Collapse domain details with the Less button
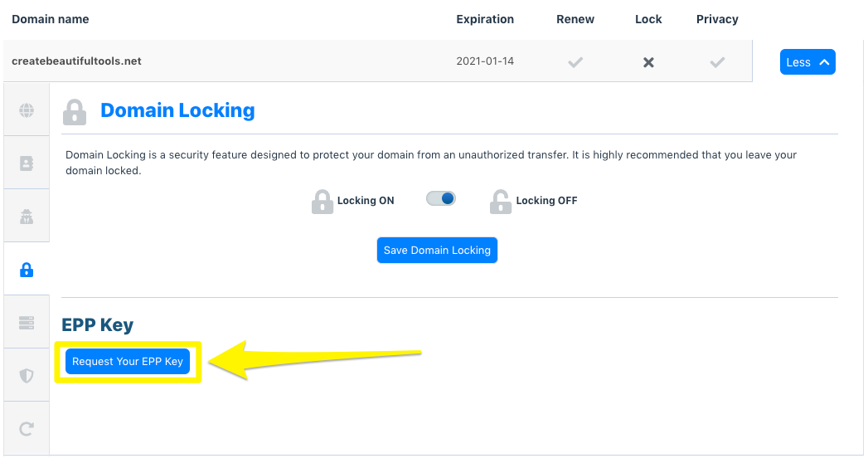Screen dimensions: 868x463 click(807, 62)
